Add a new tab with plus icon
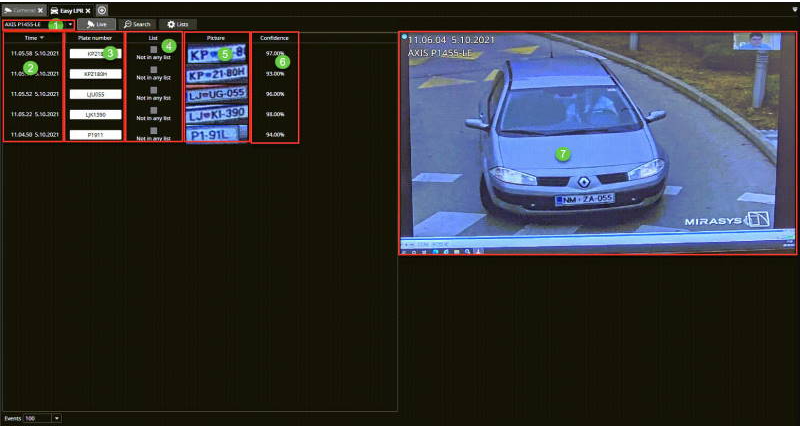Viewport: 803px width, 427px height. point(102,9)
